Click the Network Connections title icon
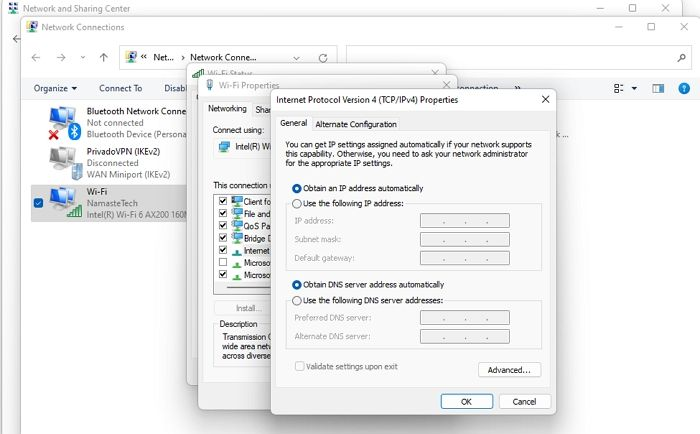The image size is (700, 434). (32, 27)
